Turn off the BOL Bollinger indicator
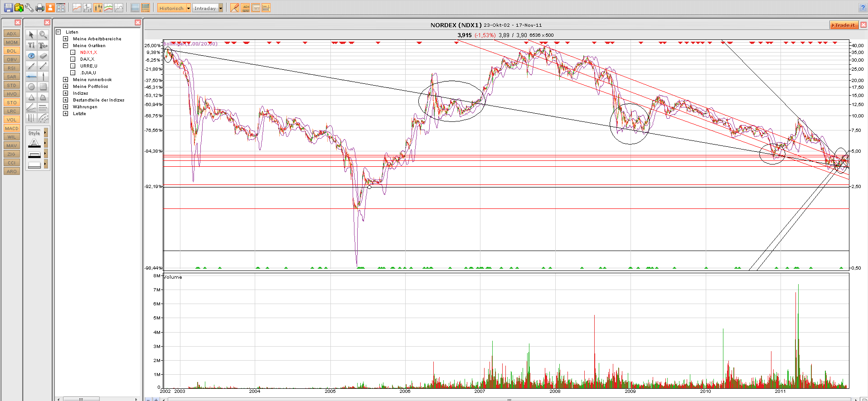 tap(11, 51)
